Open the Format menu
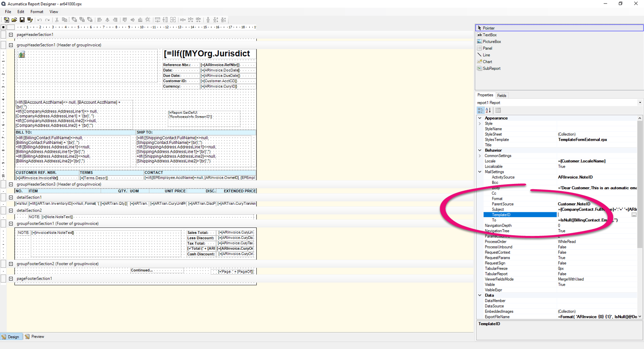The image size is (644, 349). coord(36,11)
